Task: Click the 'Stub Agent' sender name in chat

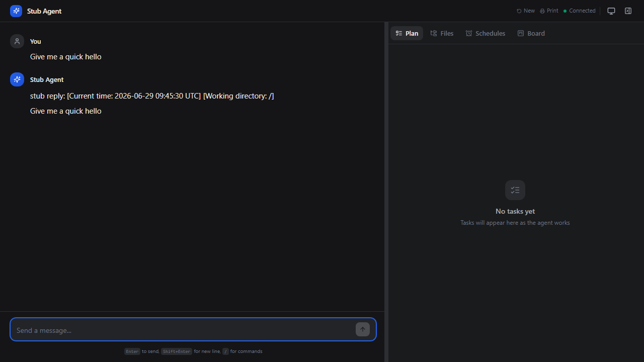Action: [47, 79]
